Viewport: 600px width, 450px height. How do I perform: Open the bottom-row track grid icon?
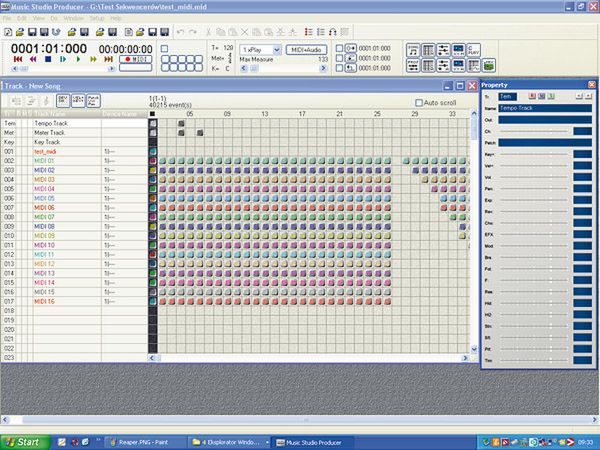[x=428, y=65]
